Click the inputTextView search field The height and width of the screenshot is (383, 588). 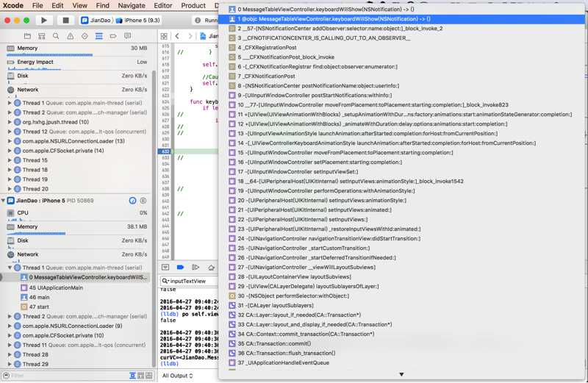pos(190,281)
